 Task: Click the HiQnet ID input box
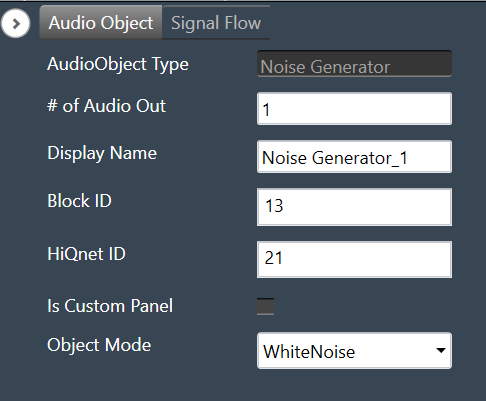click(x=354, y=259)
